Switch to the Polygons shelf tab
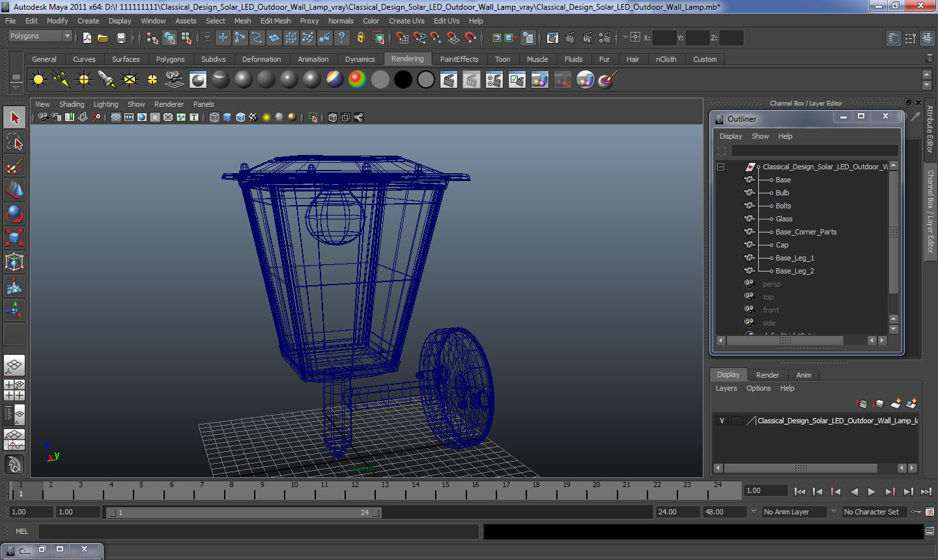938x560 pixels. (x=170, y=59)
